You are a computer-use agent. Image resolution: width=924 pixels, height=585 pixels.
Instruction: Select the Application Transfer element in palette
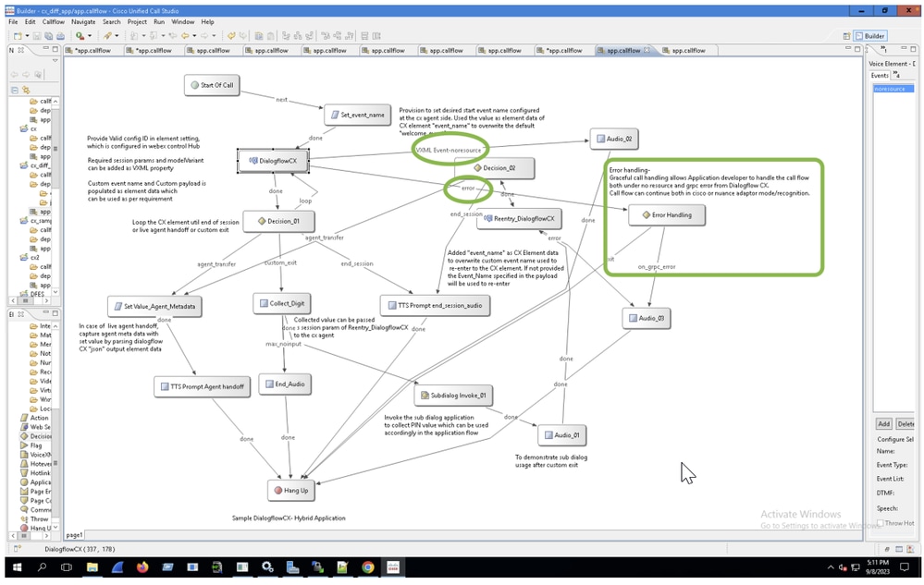point(35,482)
